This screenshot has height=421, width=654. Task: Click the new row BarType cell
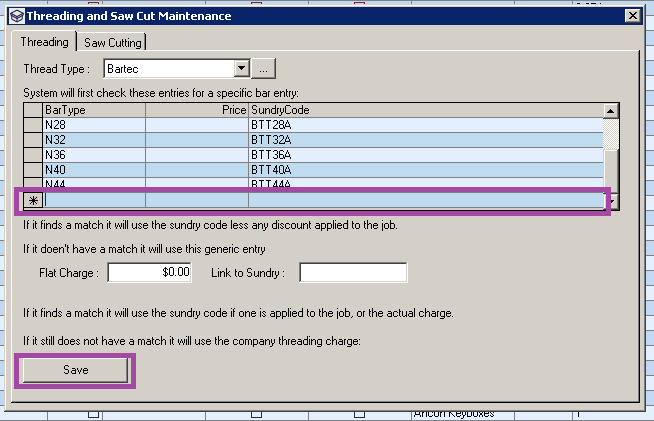[94, 201]
